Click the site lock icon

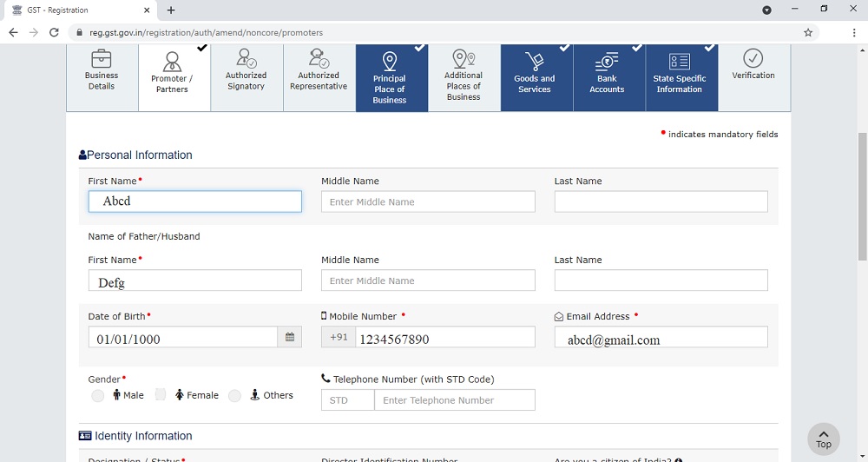(79, 33)
